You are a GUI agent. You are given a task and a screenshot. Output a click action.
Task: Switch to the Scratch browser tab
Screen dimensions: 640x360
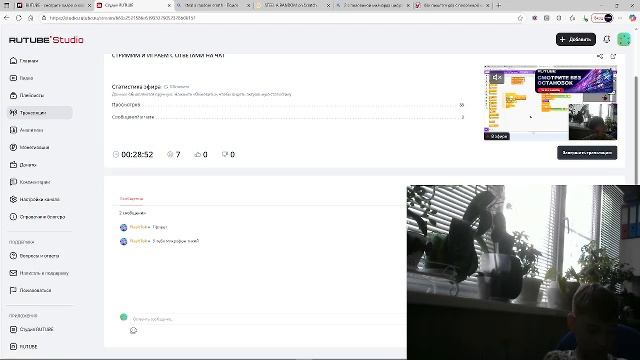pos(293,5)
